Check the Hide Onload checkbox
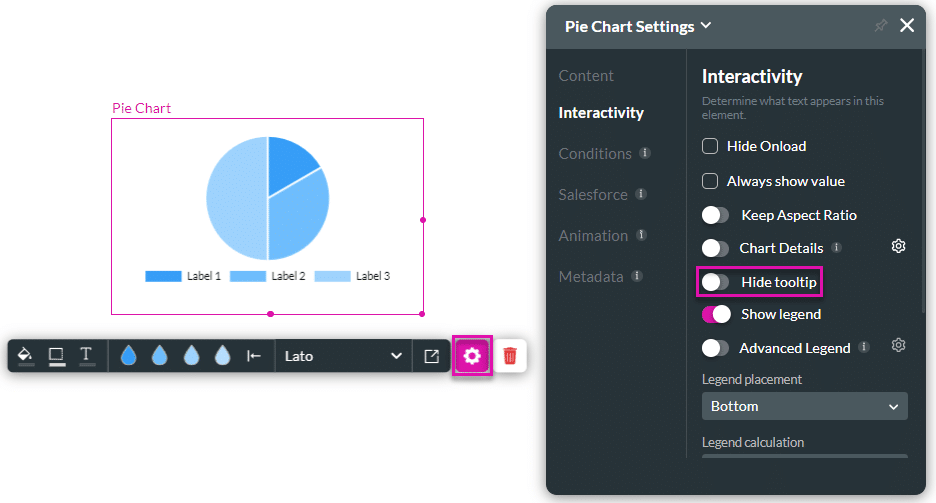The width and height of the screenshot is (936, 503). [x=710, y=146]
